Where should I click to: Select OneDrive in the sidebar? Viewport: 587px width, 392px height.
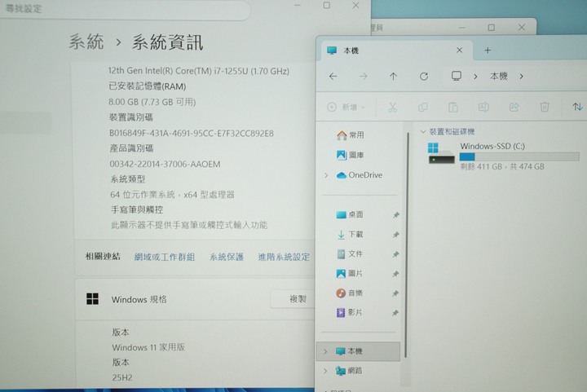pyautogui.click(x=360, y=175)
